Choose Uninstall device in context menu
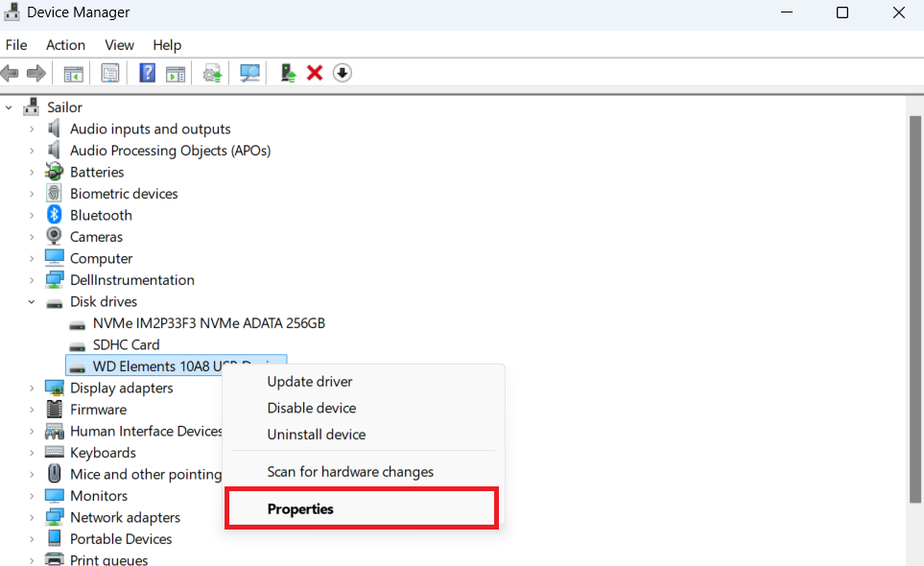The width and height of the screenshot is (924, 566). 363,435
